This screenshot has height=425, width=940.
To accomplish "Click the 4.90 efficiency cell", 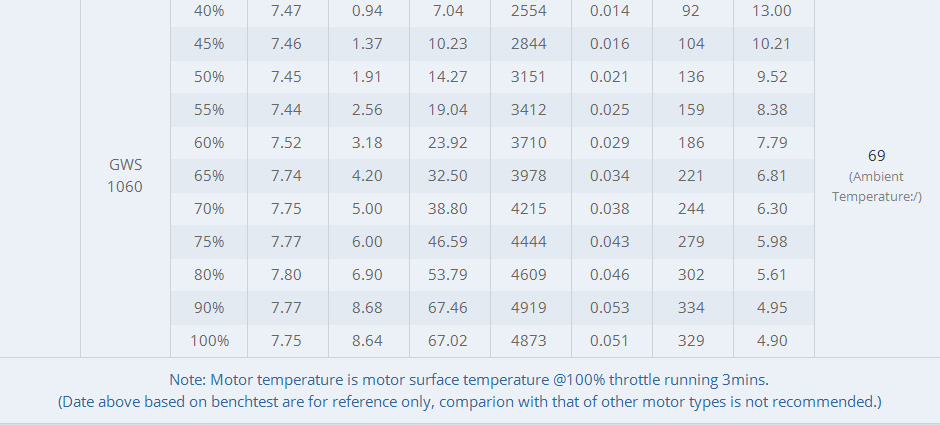I will (772, 340).
